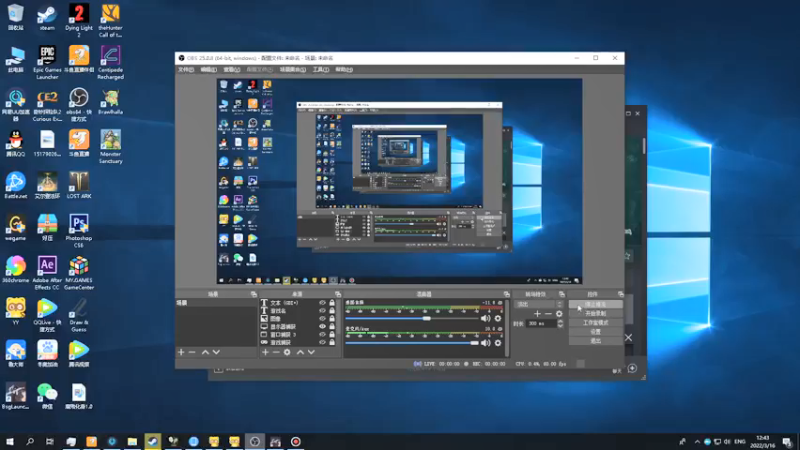Add a new source with the plus icon
Screen dimensions: 800x450
tap(265, 352)
